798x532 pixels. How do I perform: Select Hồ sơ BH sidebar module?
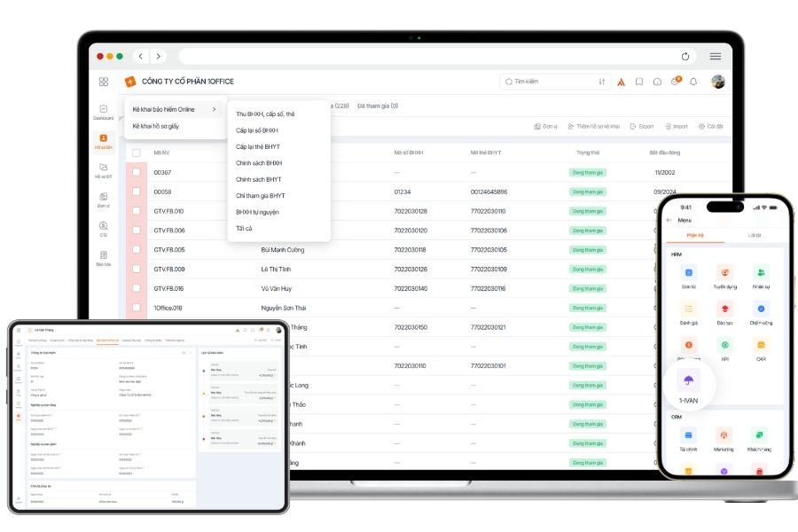coord(104,142)
